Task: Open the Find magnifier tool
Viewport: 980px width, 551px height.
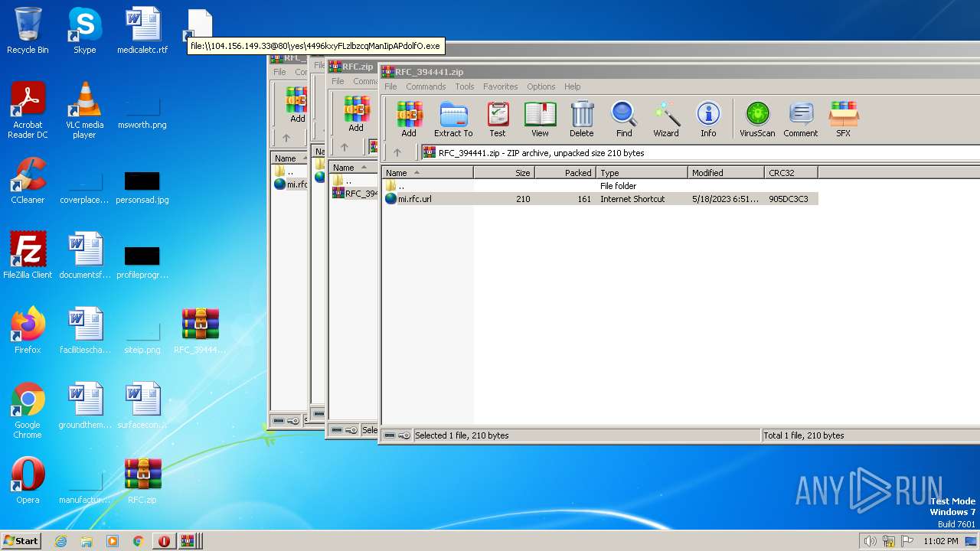Action: click(x=624, y=119)
